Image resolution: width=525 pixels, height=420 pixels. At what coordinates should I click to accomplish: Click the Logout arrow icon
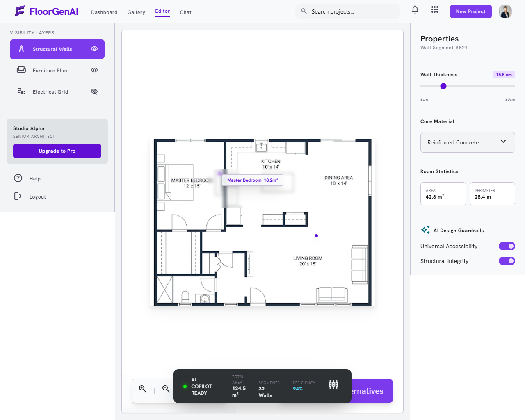click(x=18, y=196)
